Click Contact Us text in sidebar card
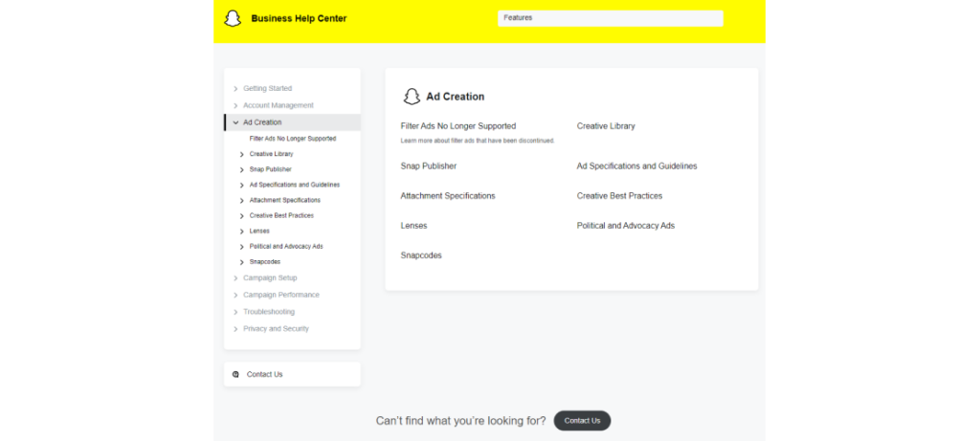 click(264, 374)
